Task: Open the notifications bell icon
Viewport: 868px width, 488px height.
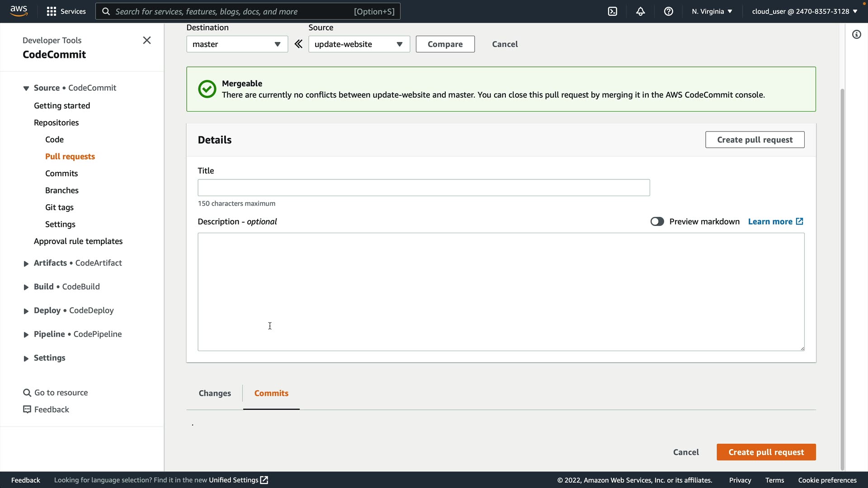Action: (641, 11)
